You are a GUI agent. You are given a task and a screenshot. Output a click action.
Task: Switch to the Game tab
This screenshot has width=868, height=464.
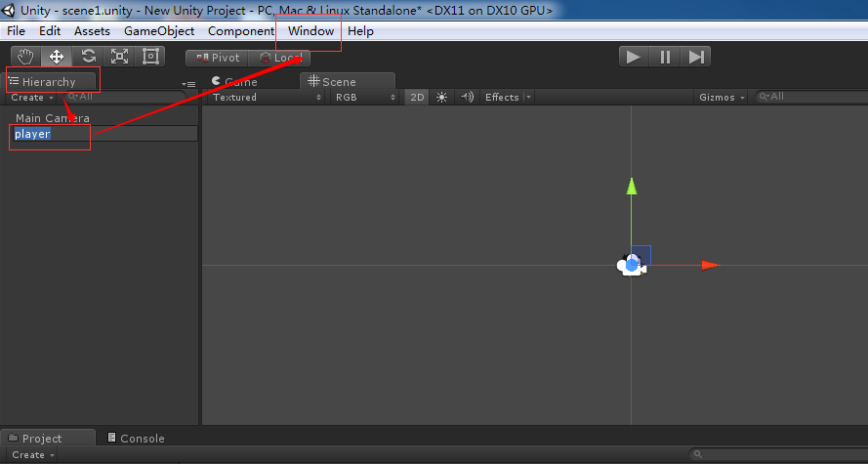click(x=234, y=82)
